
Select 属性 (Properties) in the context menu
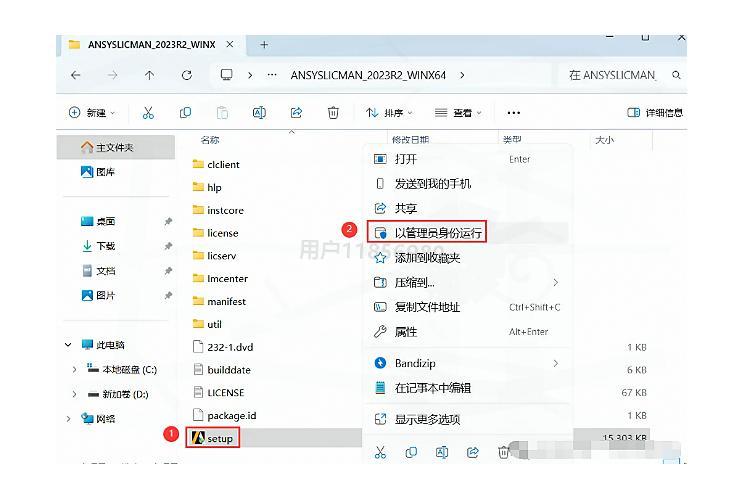[469, 332]
